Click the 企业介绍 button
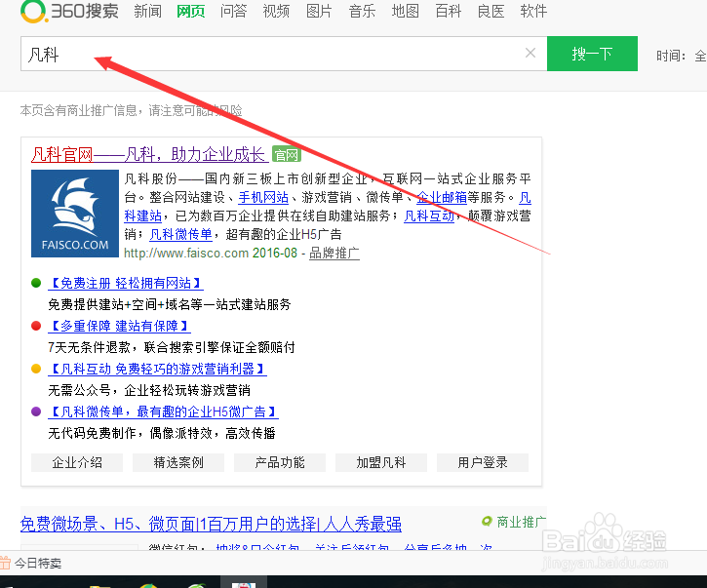 click(77, 462)
